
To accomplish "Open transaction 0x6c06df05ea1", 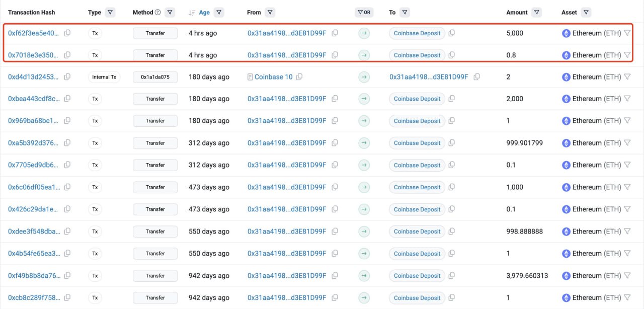I will click(34, 187).
